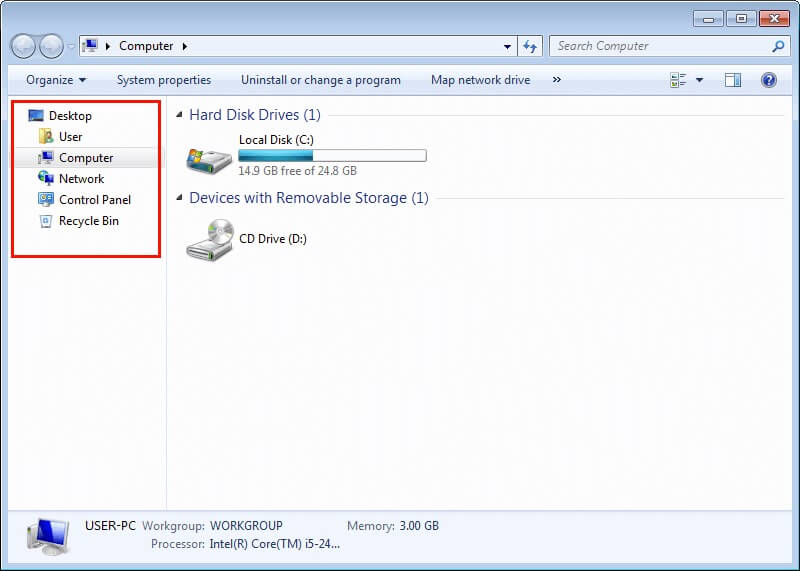Screen dimensions: 800x571
Task: Open the Organize dropdown menu
Action: pos(56,80)
